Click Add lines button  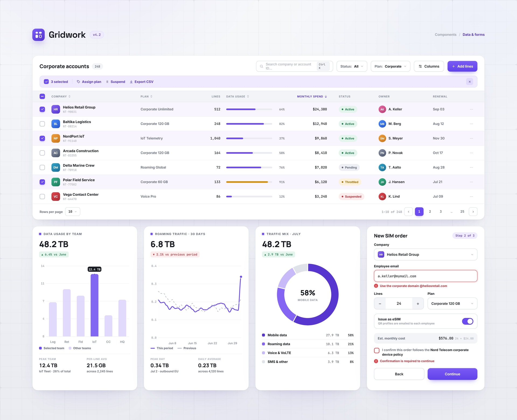pyautogui.click(x=462, y=66)
